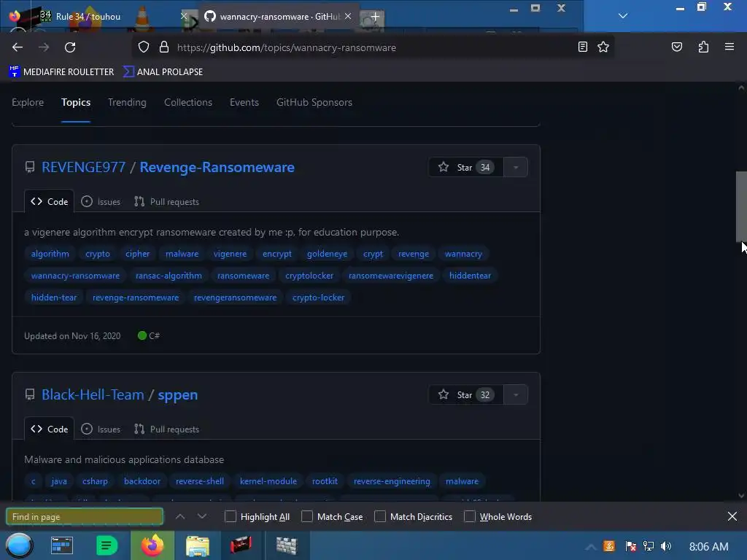Open the kernel-module topic tag
The width and height of the screenshot is (747, 560).
point(268,481)
